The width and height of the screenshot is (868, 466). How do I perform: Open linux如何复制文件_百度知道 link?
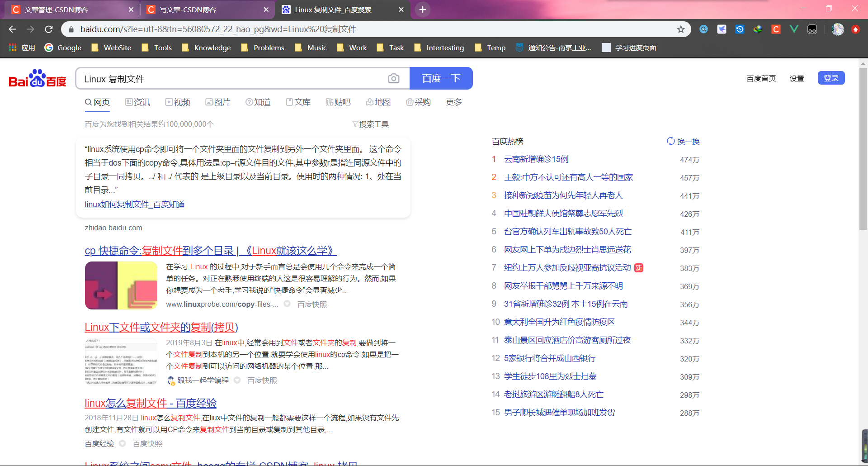click(x=135, y=204)
